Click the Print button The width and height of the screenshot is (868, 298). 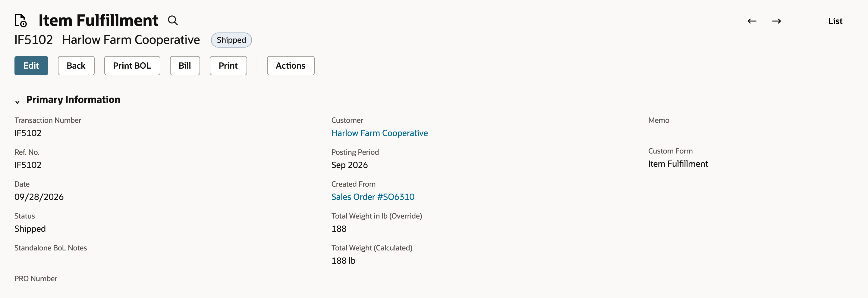click(x=228, y=66)
